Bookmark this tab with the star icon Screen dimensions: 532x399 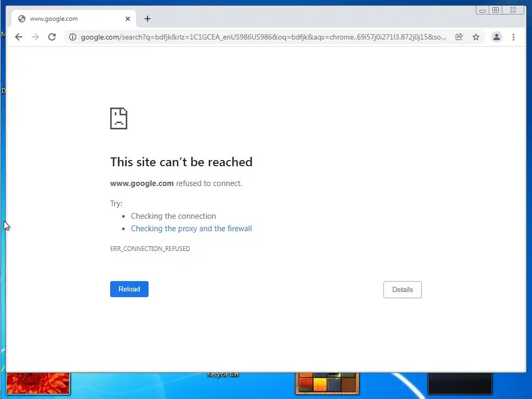(476, 37)
